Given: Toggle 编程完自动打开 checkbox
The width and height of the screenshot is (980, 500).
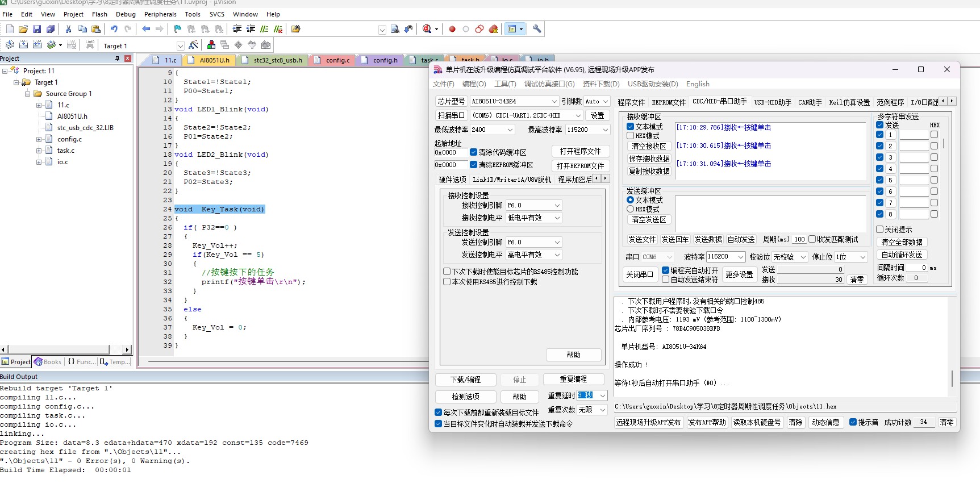Looking at the screenshot, I should [x=665, y=270].
